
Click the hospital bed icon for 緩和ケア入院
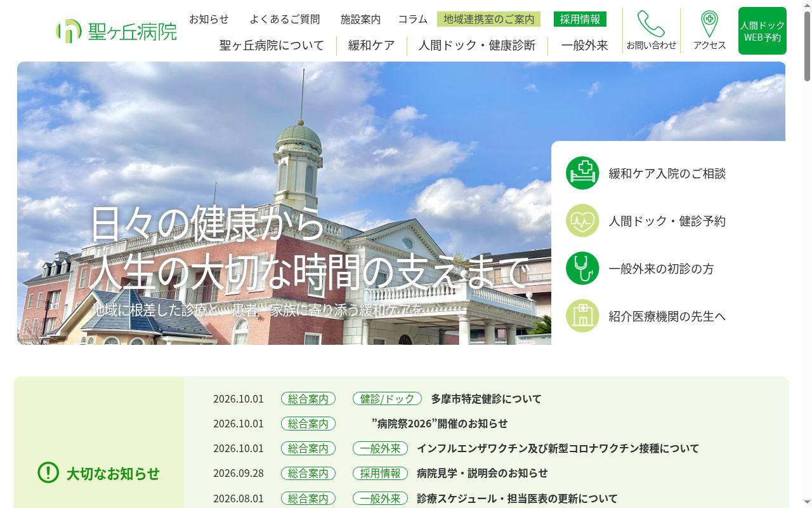point(582,173)
